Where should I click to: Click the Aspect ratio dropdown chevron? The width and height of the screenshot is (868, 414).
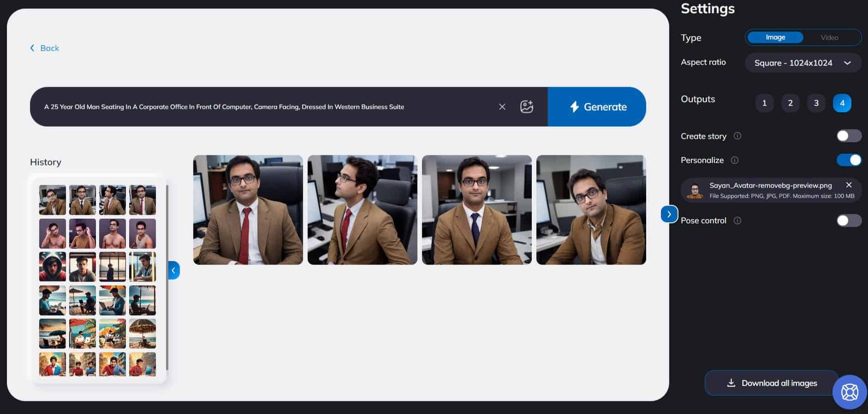[847, 63]
